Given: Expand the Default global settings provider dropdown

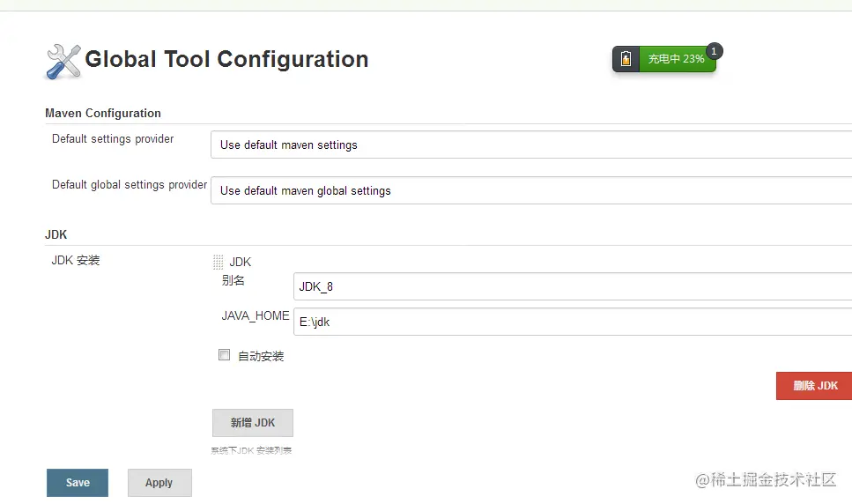Looking at the screenshot, I should [x=530, y=190].
